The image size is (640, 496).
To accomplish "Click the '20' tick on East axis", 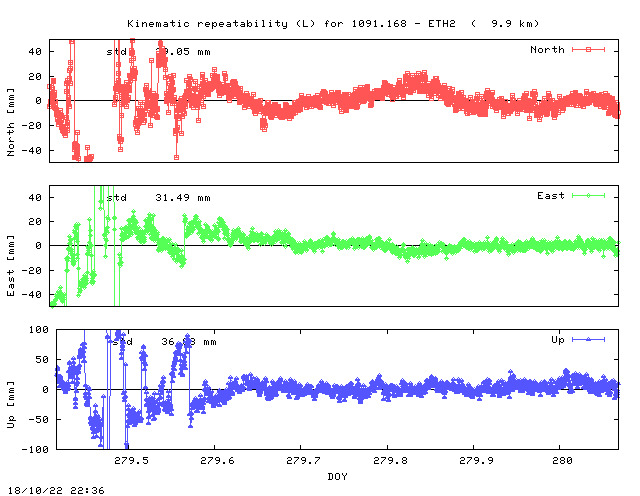I will point(35,222).
